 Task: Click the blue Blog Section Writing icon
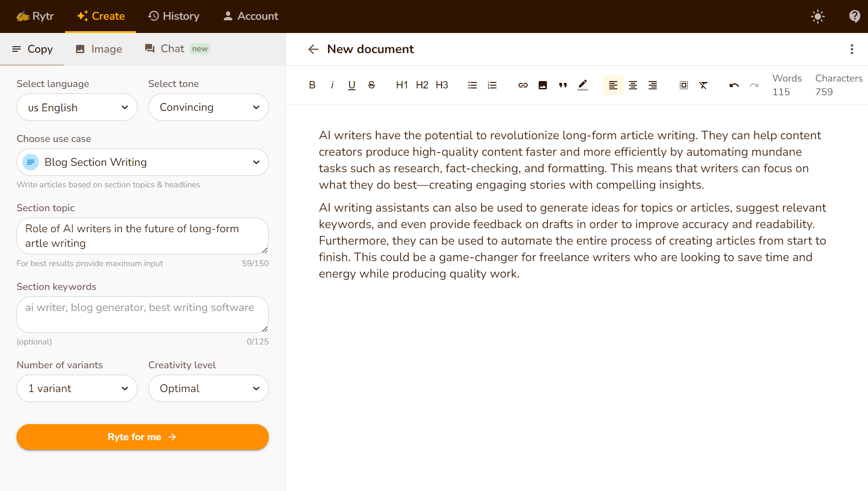pyautogui.click(x=31, y=162)
